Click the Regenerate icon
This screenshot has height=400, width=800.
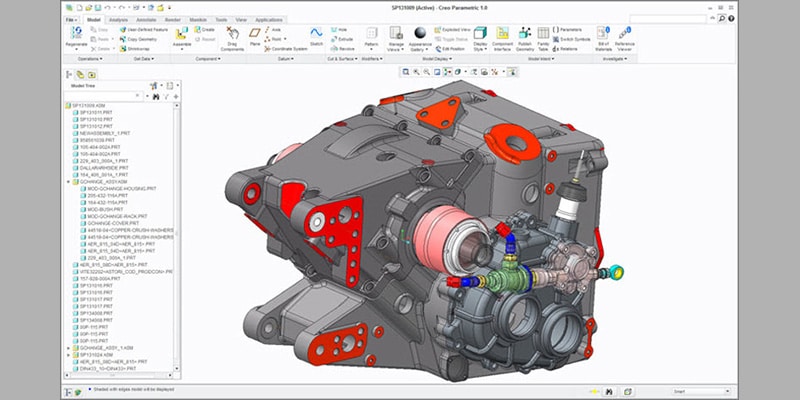click(x=76, y=33)
